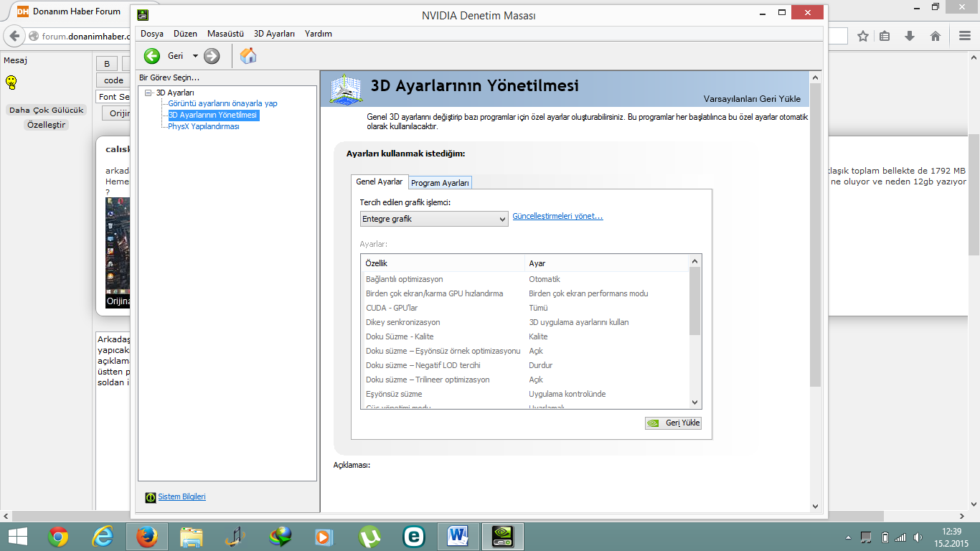Collapse the 3D Ayarları tree node

coord(149,93)
